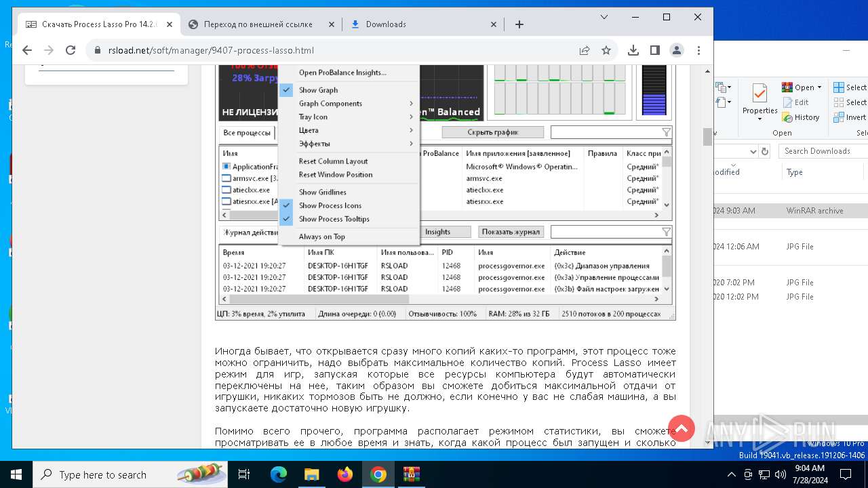Click the taskbar clock showing 9:04 AM
Screen dimensions: 868x488
[x=809, y=474]
